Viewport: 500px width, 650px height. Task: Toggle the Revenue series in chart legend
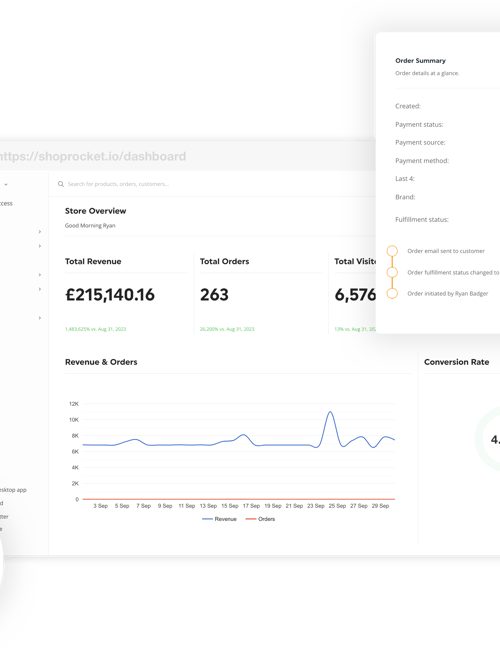click(219, 519)
